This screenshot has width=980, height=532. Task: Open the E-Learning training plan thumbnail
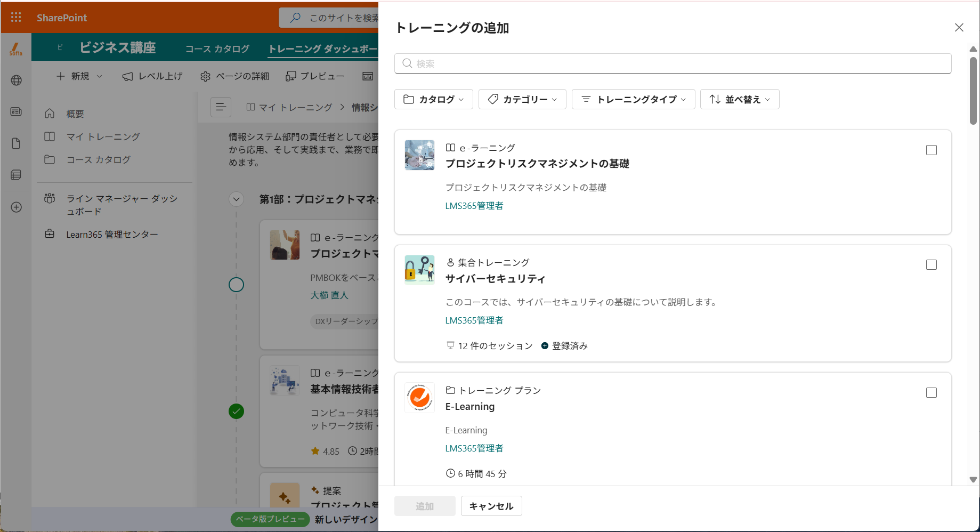tap(419, 398)
